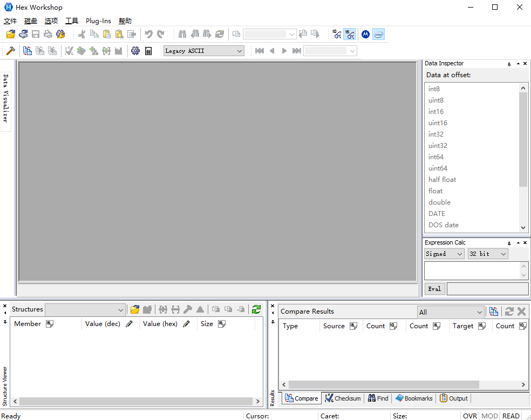Screen dimensions: 531x420
Task: Switch to the Checksum tab
Action: (x=343, y=398)
